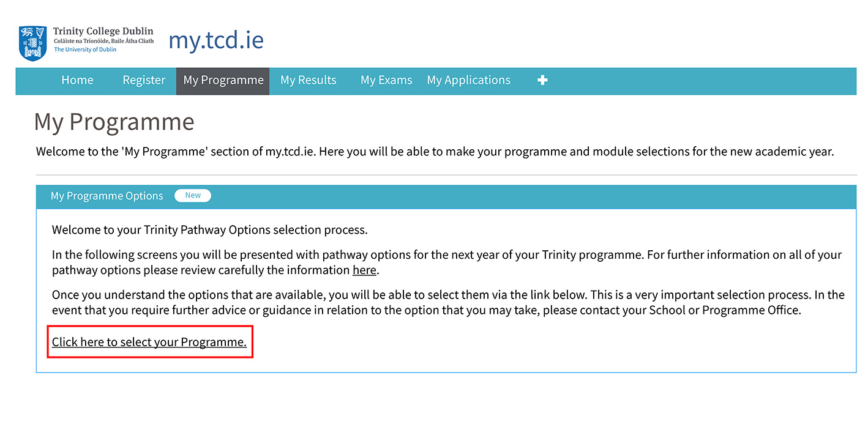
Task: Click the Coláiste na Tríonóide Irish name line
Action: pos(103,40)
